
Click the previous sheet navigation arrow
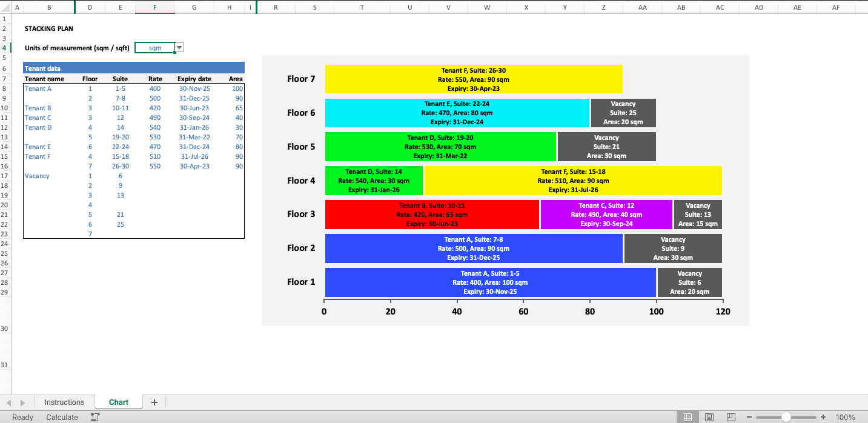(8, 402)
